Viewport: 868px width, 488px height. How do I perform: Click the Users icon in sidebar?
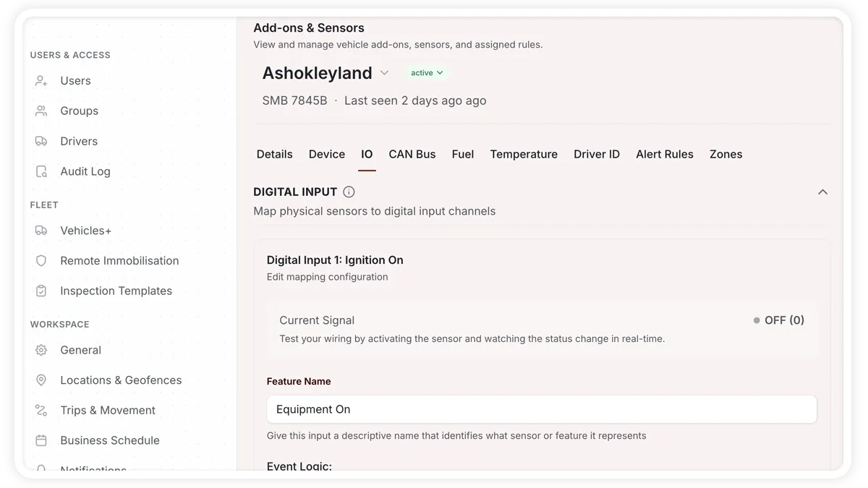(41, 81)
